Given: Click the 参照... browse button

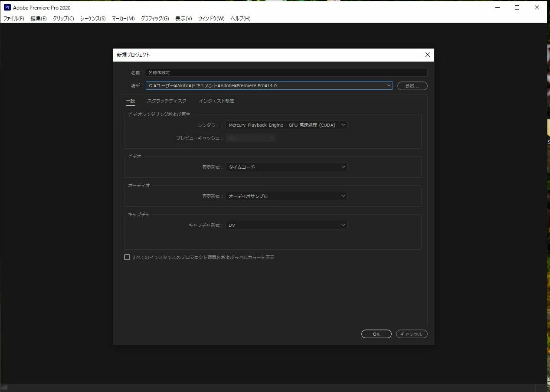Looking at the screenshot, I should pos(412,86).
